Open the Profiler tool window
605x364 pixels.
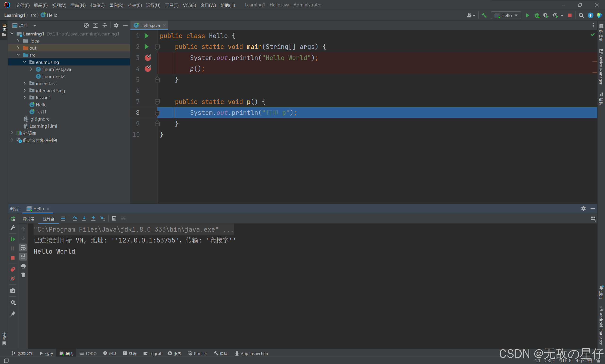[197, 353]
